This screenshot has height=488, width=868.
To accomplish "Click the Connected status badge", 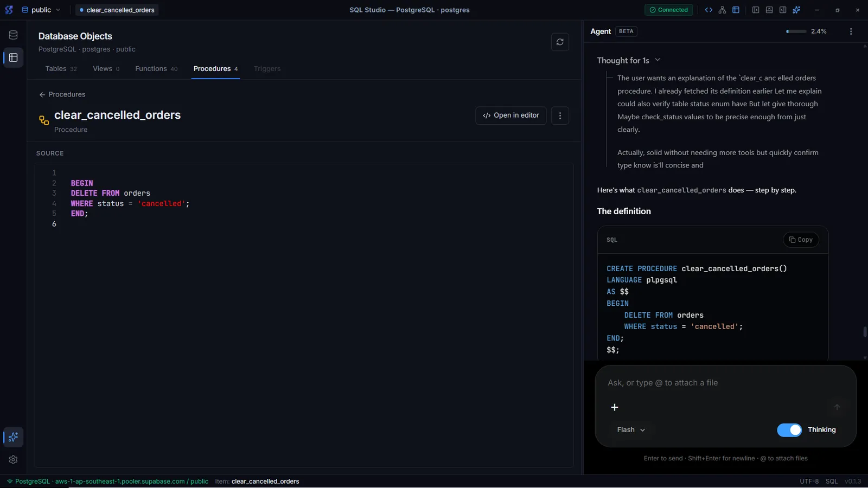I will 668,10.
